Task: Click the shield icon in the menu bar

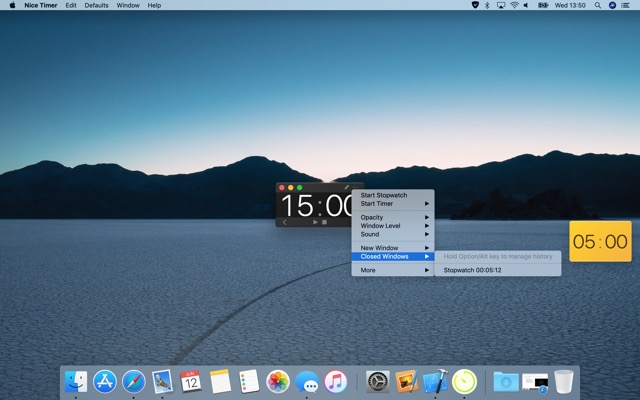Action: pos(475,5)
